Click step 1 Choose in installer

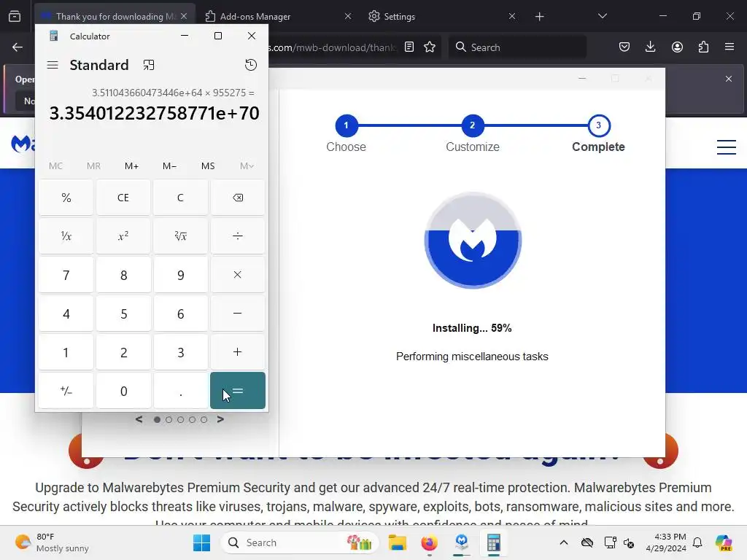point(346,125)
